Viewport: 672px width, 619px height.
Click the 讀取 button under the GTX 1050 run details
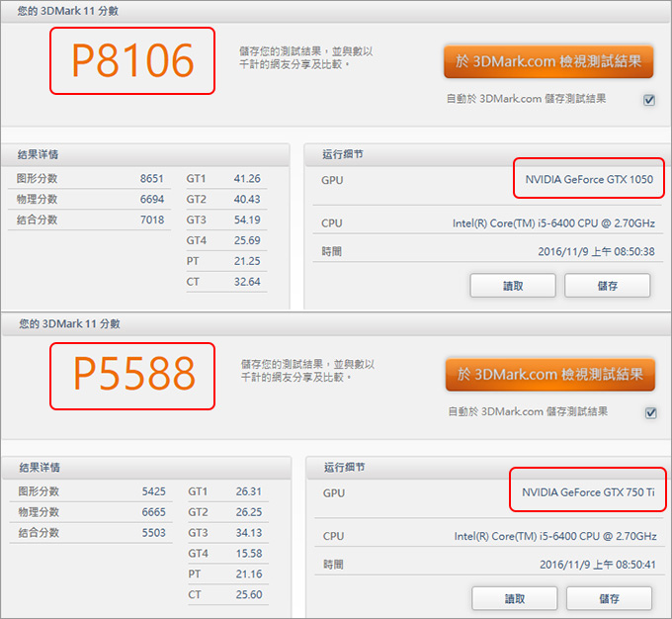pyautogui.click(x=513, y=286)
